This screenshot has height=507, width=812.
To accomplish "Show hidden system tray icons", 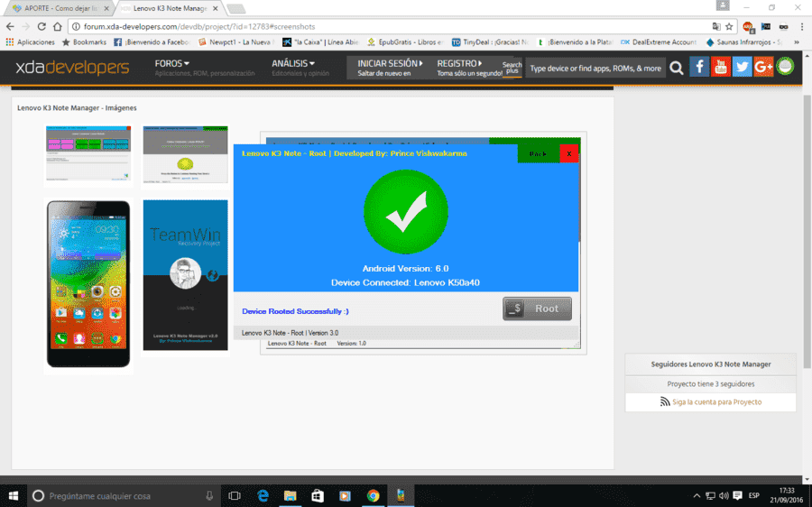I will click(x=697, y=495).
